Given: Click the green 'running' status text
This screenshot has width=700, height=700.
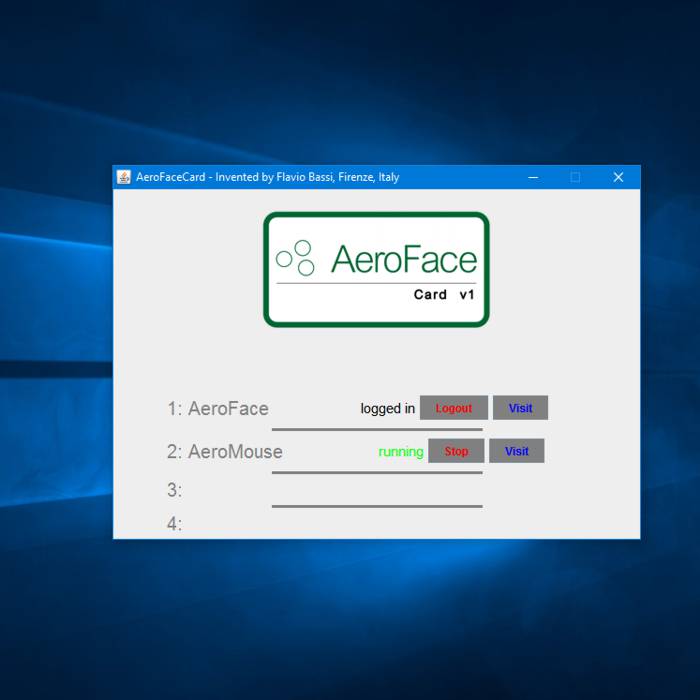Looking at the screenshot, I should point(401,452).
